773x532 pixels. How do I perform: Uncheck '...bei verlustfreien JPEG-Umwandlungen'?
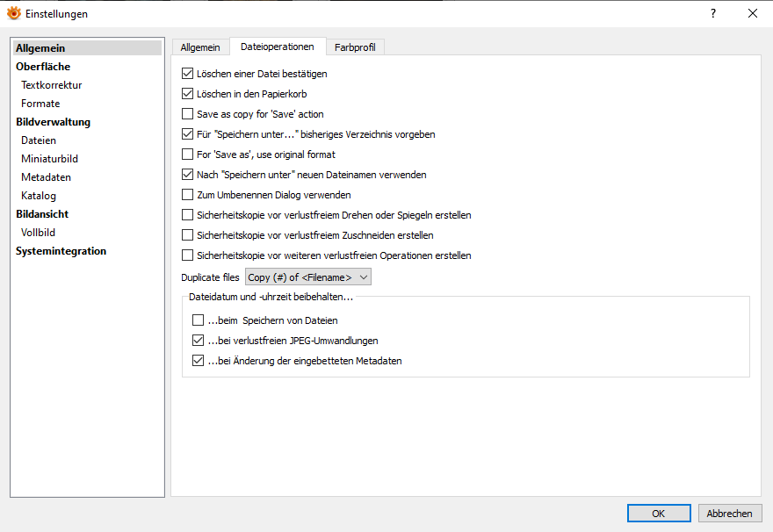pos(198,341)
